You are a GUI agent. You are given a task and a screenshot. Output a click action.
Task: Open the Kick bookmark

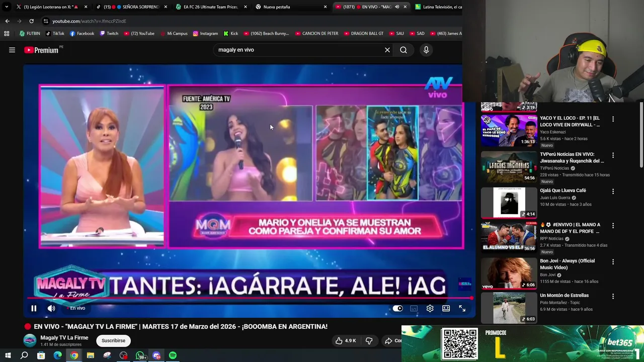click(230, 33)
